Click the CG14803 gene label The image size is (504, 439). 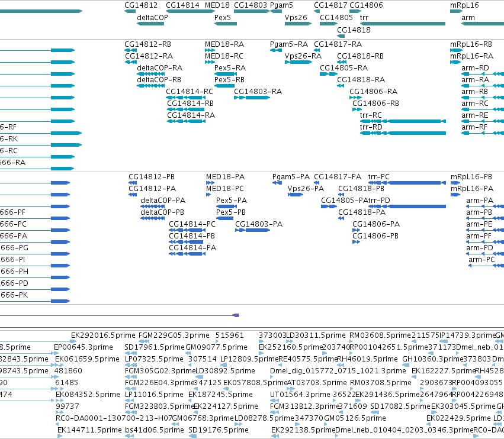pyautogui.click(x=251, y=5)
